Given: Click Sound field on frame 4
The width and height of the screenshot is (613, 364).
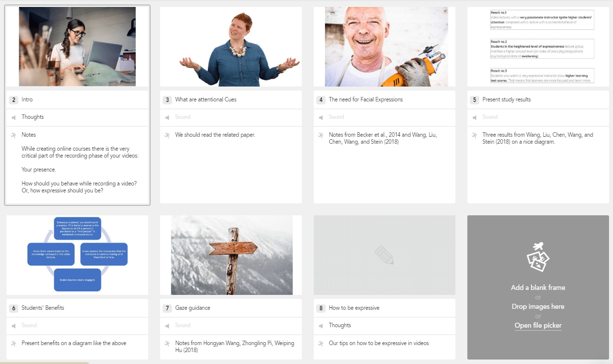Looking at the screenshot, I should tap(336, 117).
